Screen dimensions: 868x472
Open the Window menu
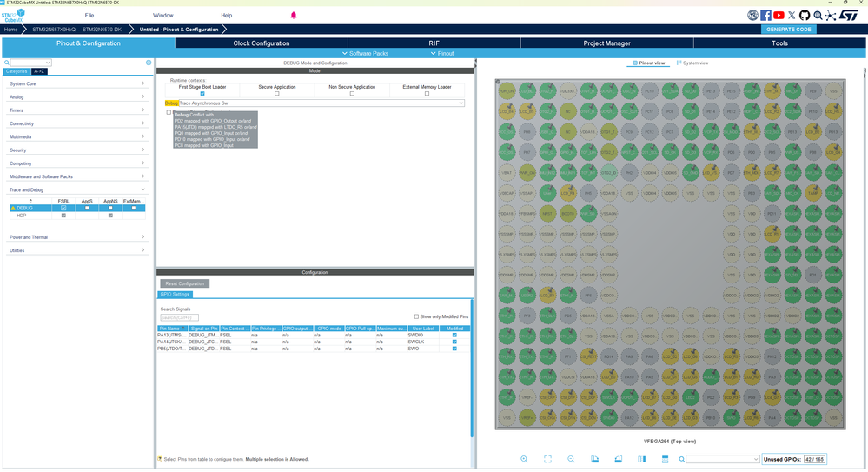tap(162, 16)
